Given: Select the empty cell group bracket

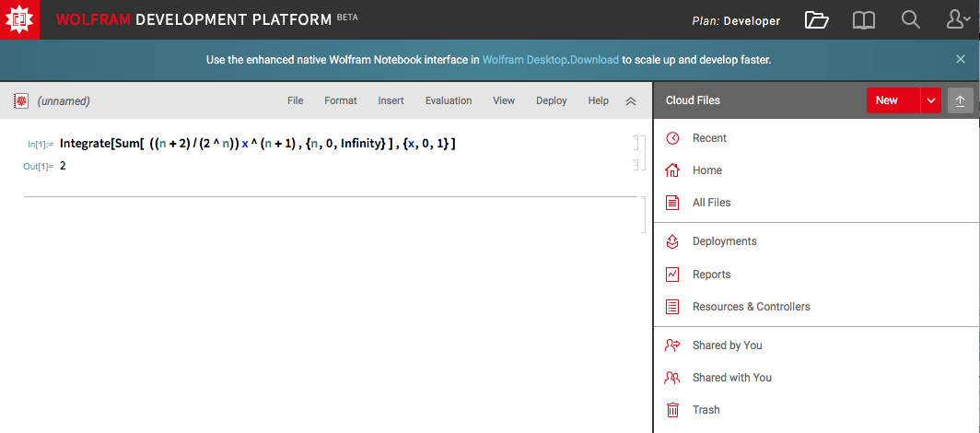Looking at the screenshot, I should [x=643, y=215].
